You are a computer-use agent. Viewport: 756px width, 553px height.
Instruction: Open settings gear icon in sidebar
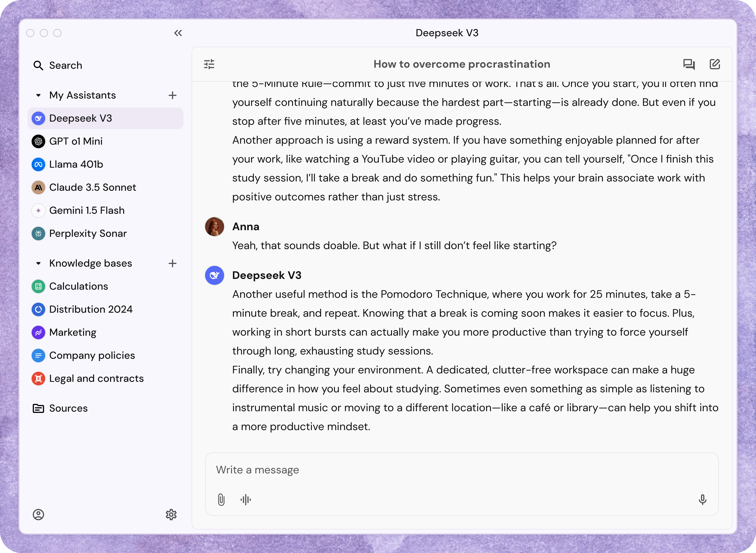pyautogui.click(x=171, y=515)
